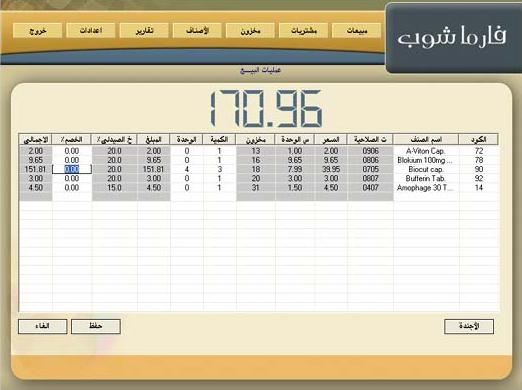Click the حفظ save button
Screen dimensions: 522x390
(x=96, y=326)
